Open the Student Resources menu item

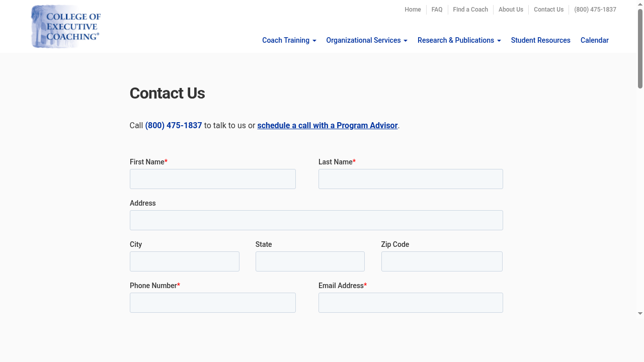(x=541, y=40)
